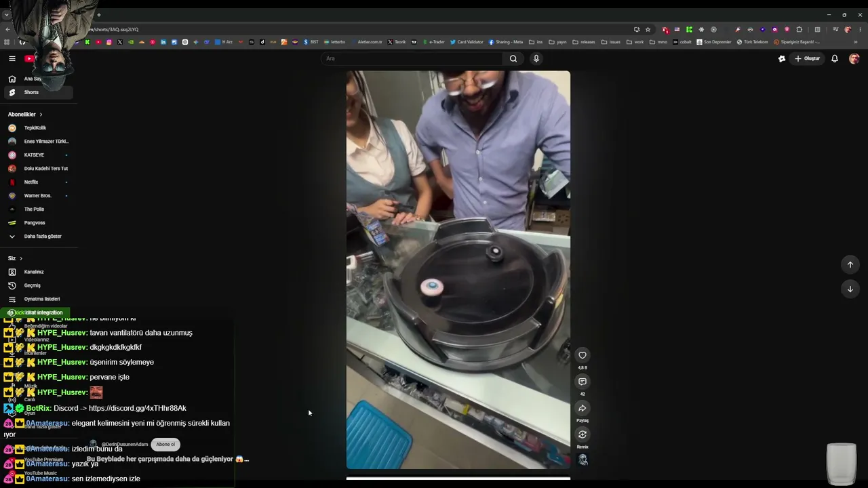This screenshot has width=868, height=488.
Task: Open the music note icon beside Oluştur
Action: coord(782,59)
